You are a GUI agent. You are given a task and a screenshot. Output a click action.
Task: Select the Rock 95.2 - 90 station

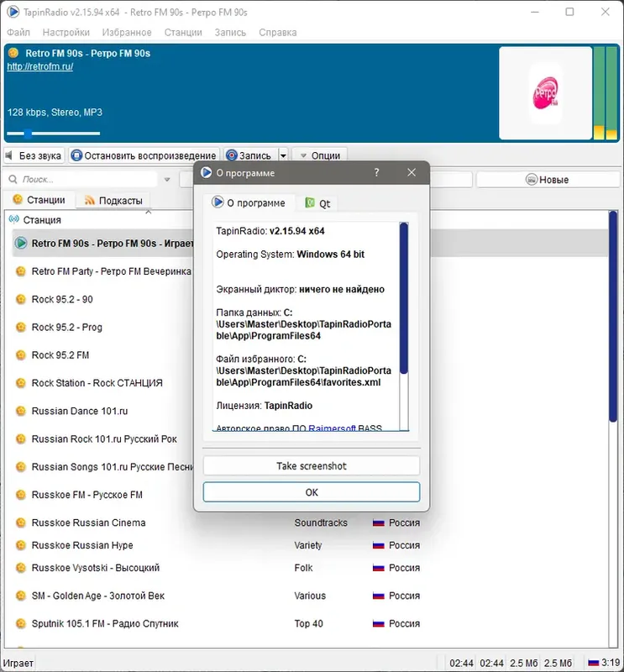click(62, 299)
